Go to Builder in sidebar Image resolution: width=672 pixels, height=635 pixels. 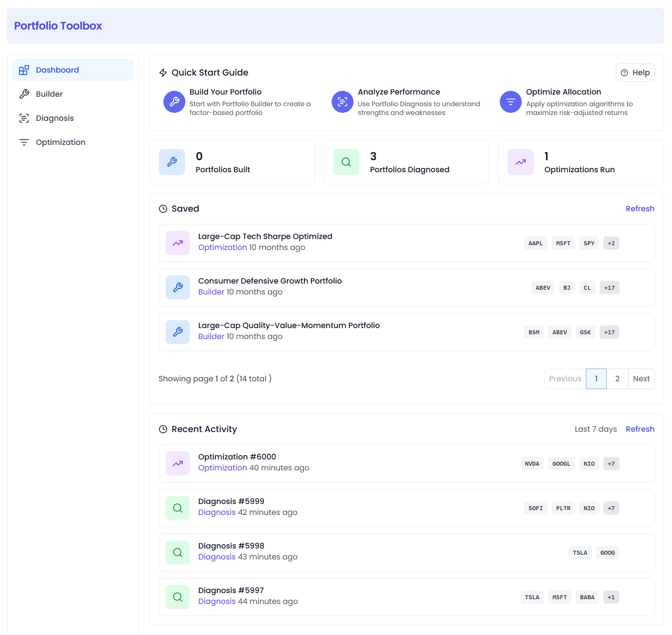click(x=73, y=94)
